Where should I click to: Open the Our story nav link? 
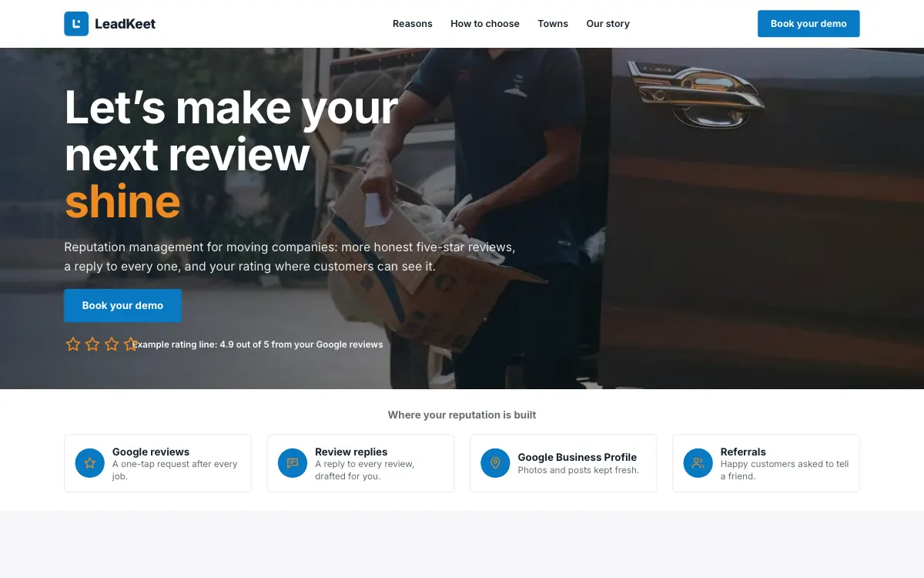[x=608, y=24]
